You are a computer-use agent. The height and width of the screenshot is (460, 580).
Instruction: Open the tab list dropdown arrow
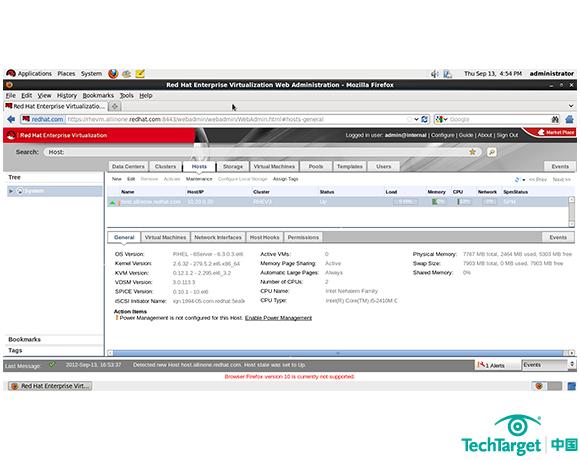pos(571,106)
